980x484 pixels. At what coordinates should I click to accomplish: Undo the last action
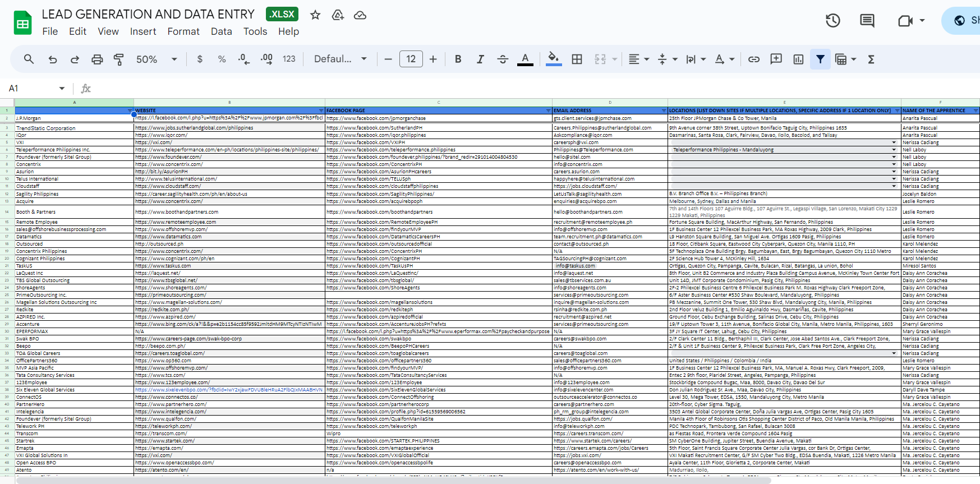[53, 59]
